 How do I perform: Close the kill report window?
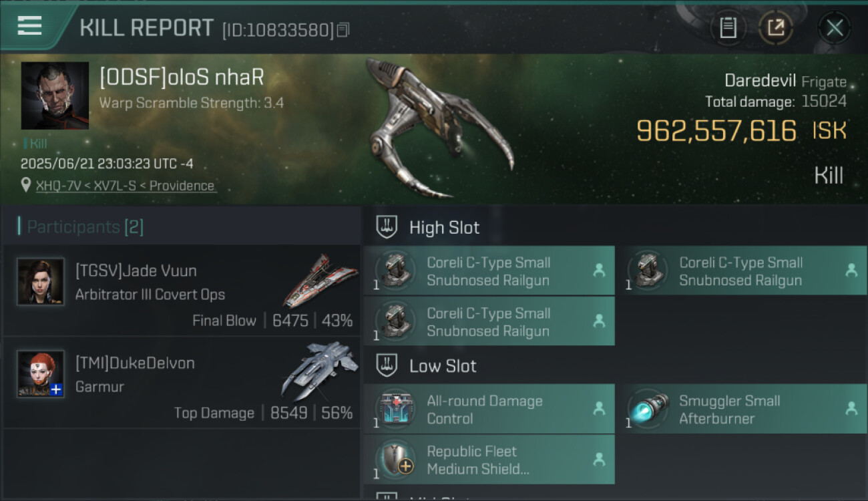835,28
